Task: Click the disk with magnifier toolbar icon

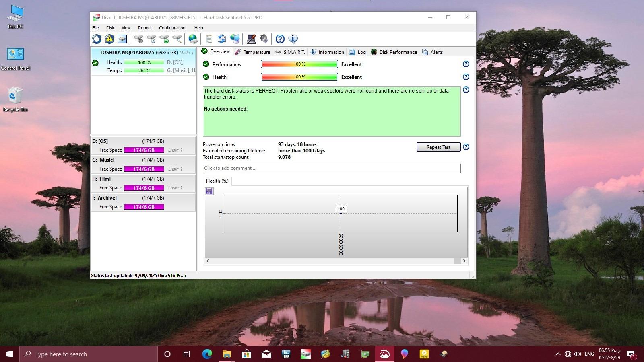Action: [177, 39]
